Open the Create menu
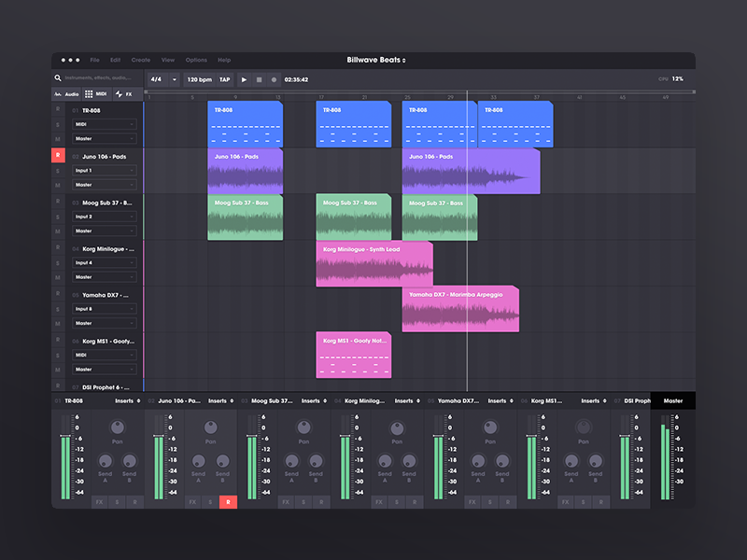 140,60
